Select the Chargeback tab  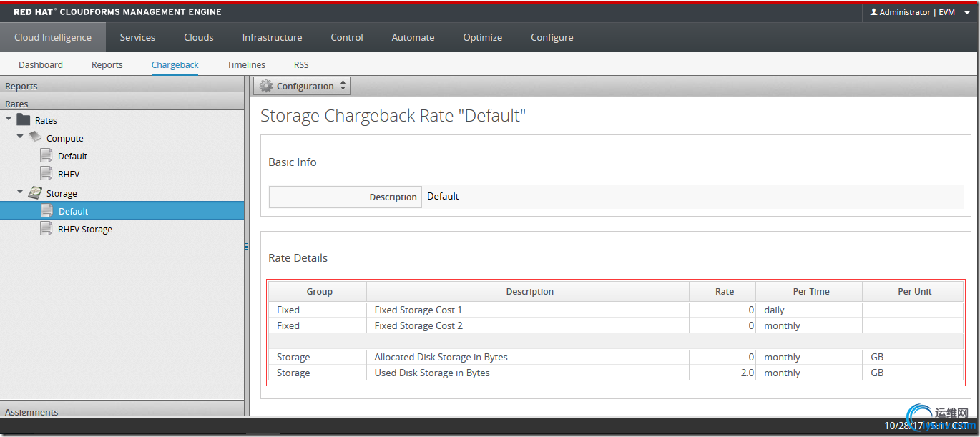coord(175,64)
